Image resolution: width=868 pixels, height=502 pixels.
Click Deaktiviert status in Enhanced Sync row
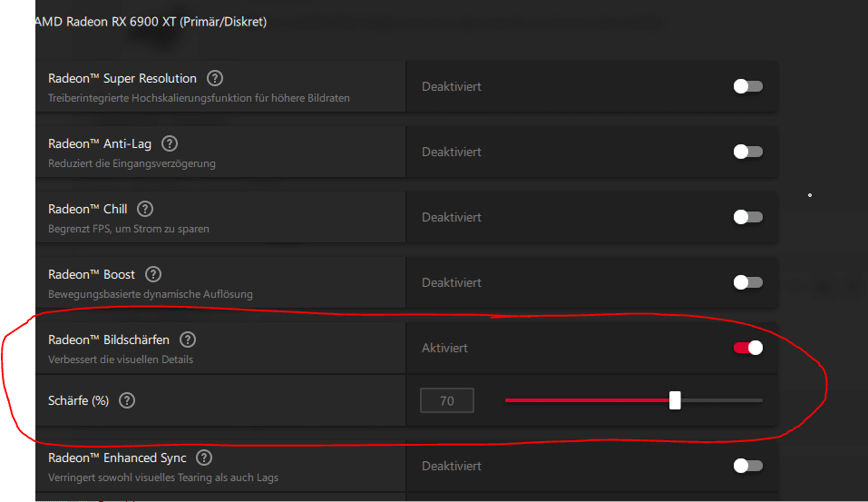(x=452, y=466)
